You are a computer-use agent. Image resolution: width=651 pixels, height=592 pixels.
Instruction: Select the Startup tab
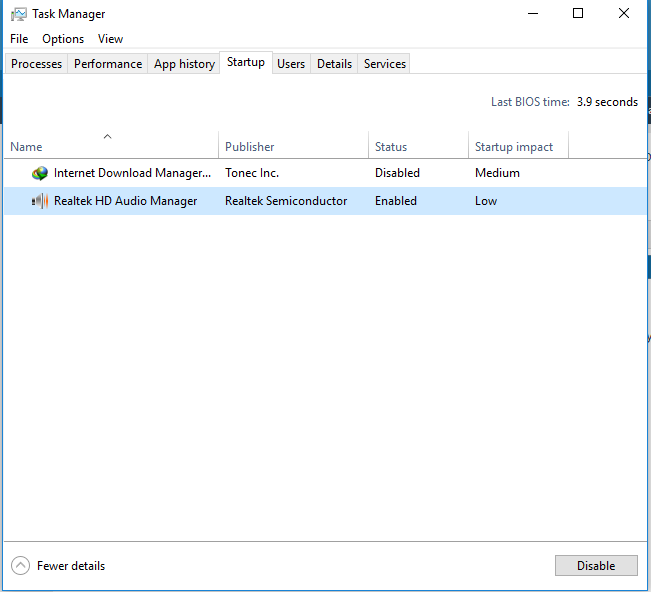click(x=246, y=62)
